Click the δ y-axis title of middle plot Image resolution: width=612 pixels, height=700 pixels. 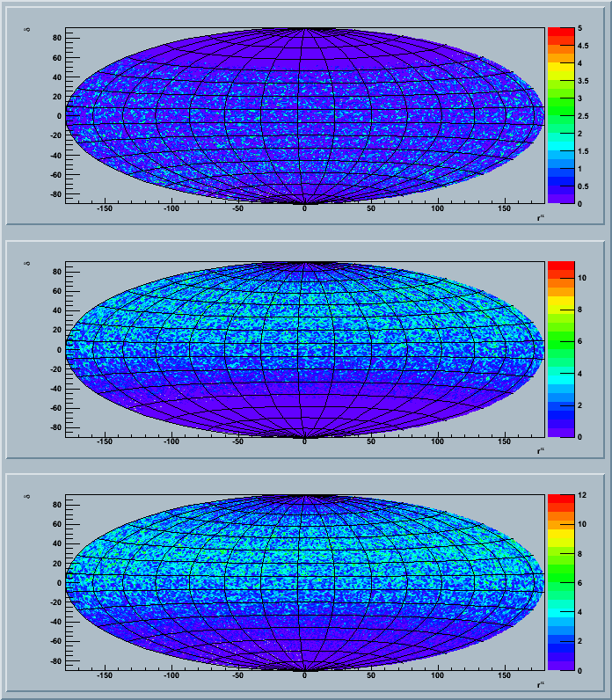(x=27, y=264)
